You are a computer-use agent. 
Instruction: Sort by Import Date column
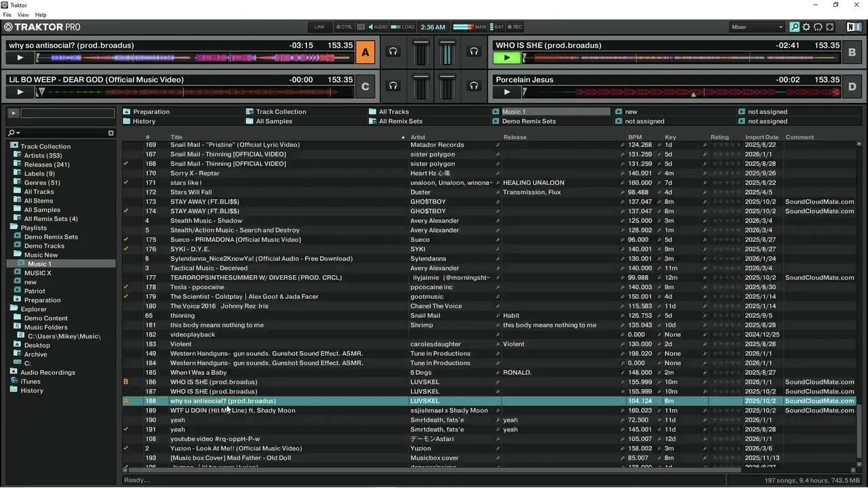763,137
